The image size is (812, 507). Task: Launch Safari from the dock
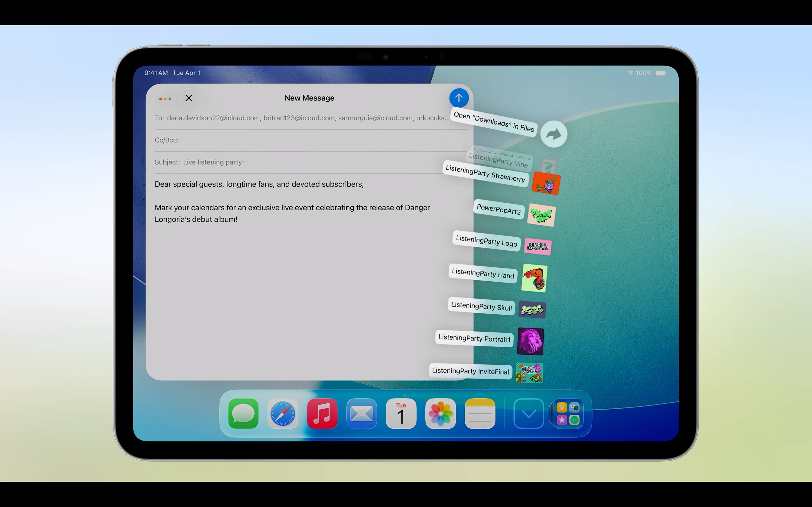283,413
